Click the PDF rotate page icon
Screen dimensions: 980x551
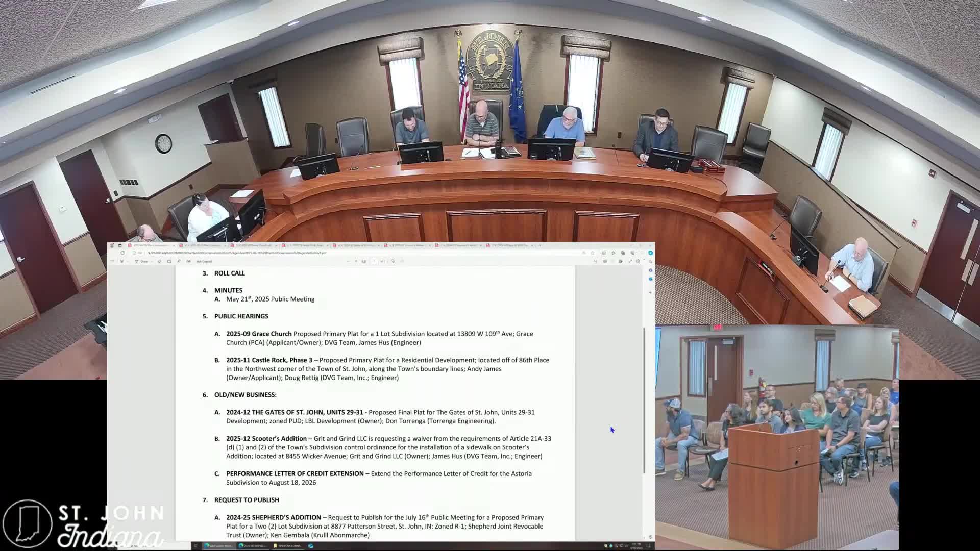(x=393, y=261)
